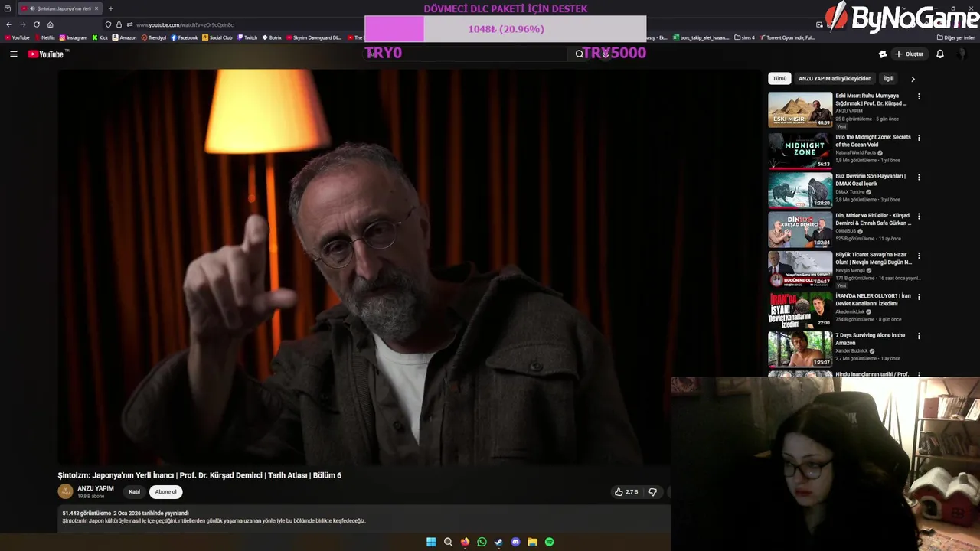Open 7 Days Surviving Alone video title
The width and height of the screenshot is (980, 551).
tap(870, 339)
